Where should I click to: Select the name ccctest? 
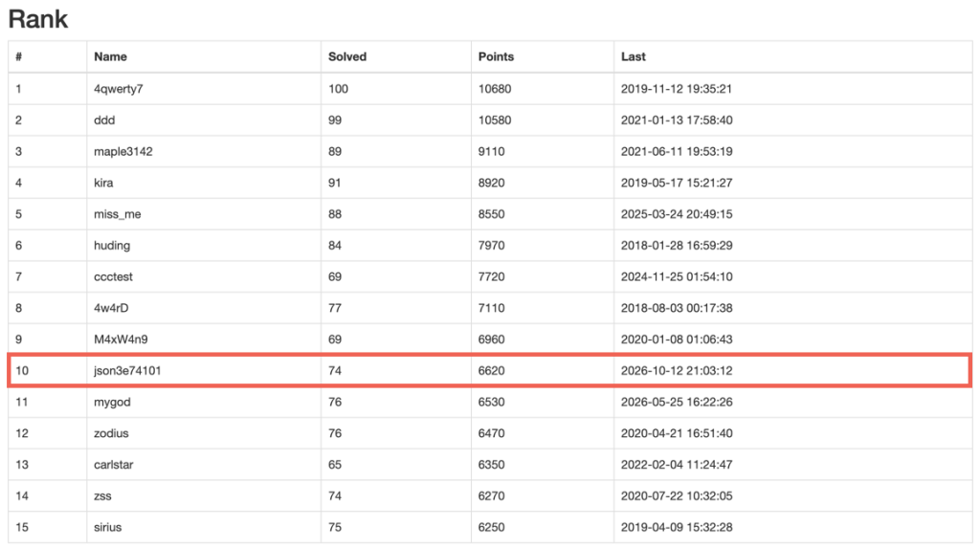(x=113, y=276)
